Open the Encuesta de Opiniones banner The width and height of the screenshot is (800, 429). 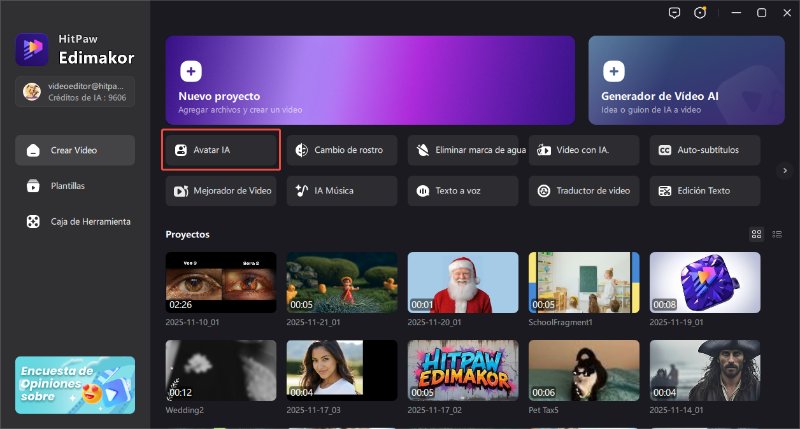tap(75, 385)
